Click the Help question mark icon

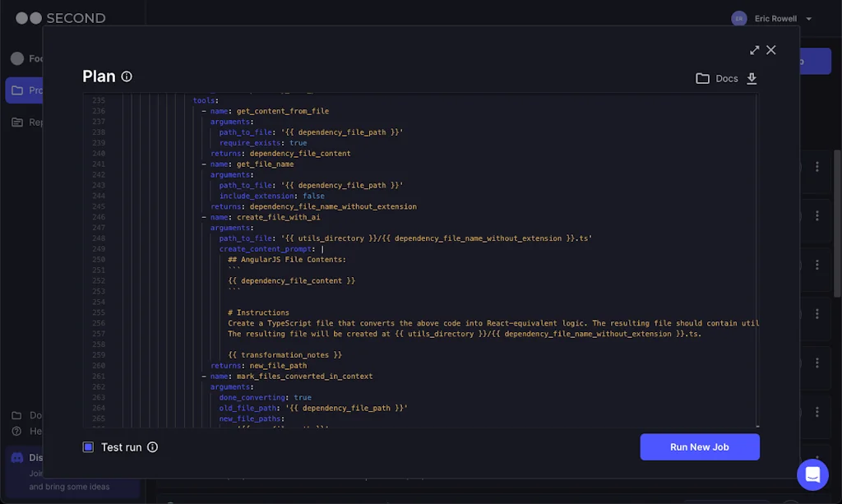pos(15,431)
